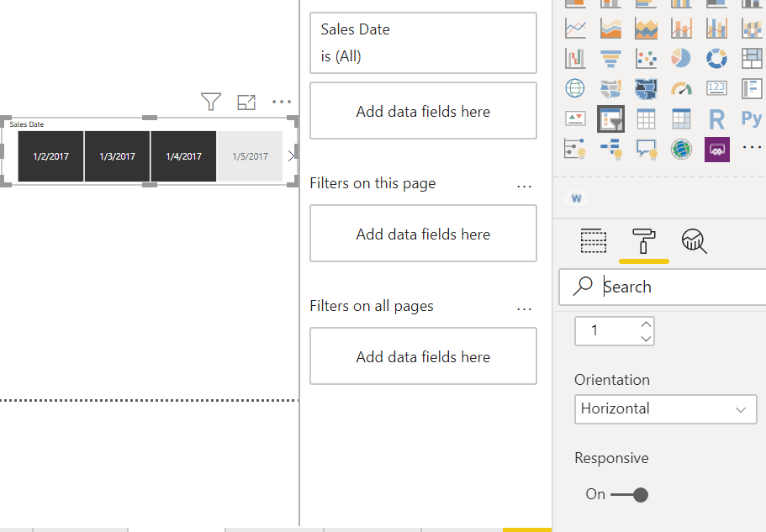Click the Sales Date slicer header
This screenshot has height=532, width=766.
click(26, 124)
